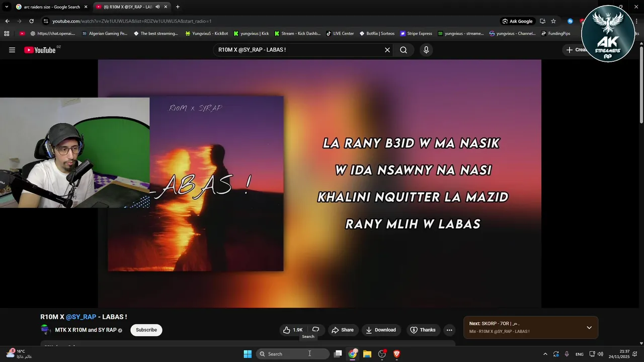Open the FundingPips bookmark
This screenshot has height=362, width=644.
[555, 34]
